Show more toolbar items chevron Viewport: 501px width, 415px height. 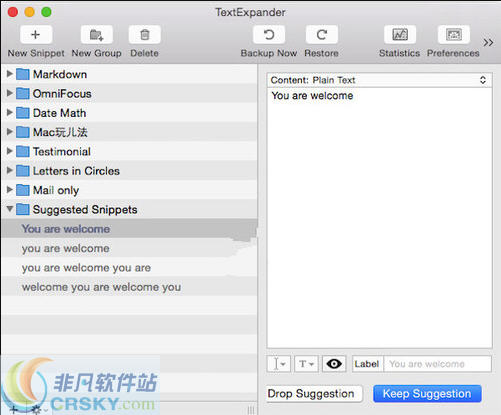488,42
